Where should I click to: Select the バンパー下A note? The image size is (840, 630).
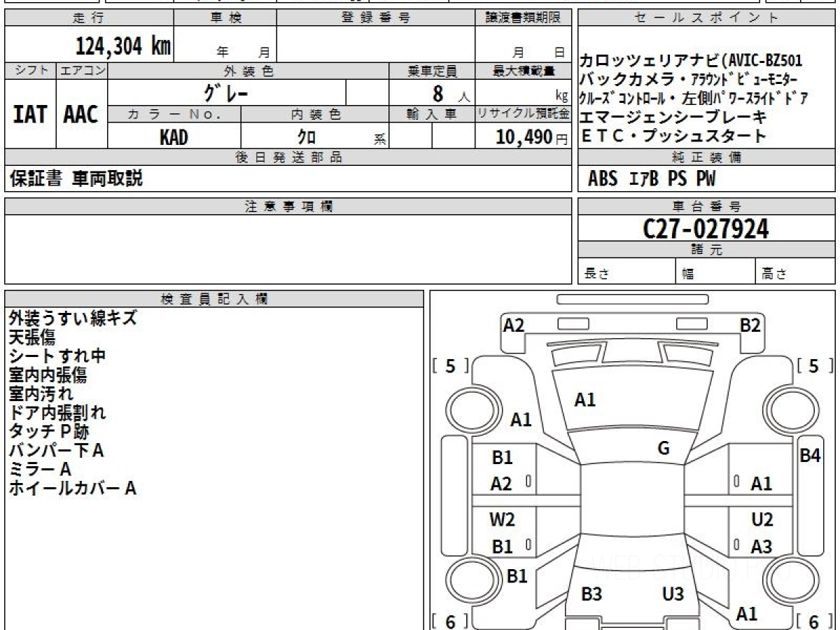click(56, 450)
